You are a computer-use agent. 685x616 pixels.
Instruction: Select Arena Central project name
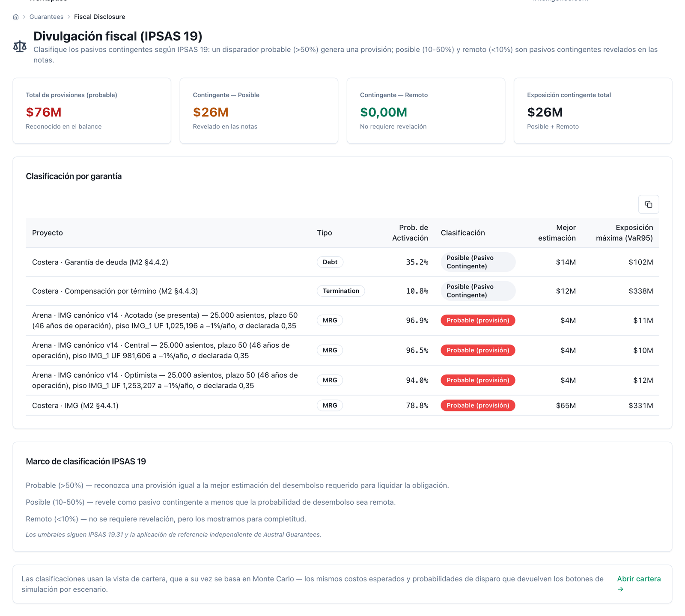coord(161,350)
